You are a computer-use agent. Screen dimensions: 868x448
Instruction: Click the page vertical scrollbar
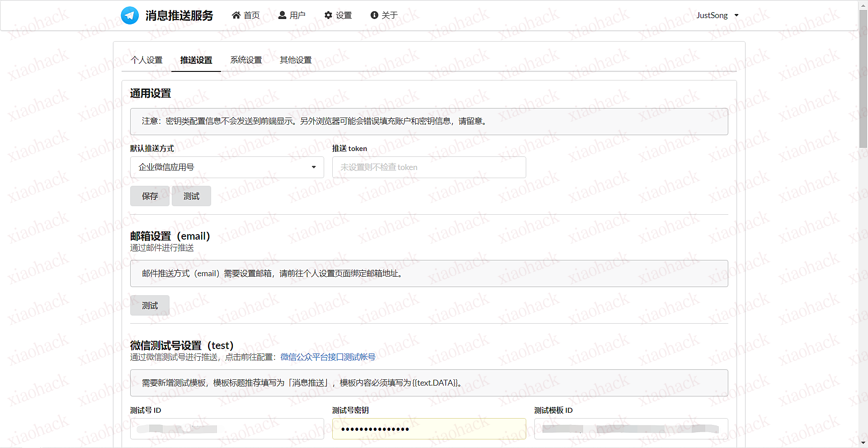(x=863, y=226)
